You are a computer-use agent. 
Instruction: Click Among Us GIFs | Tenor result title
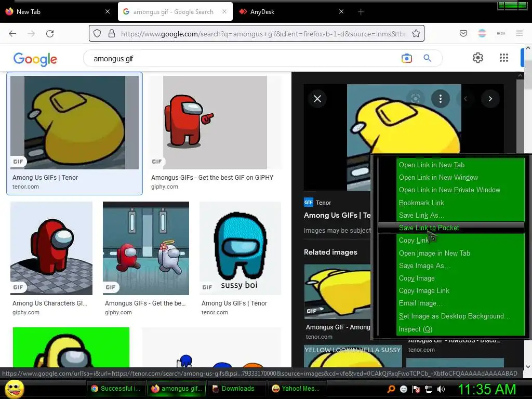point(45,178)
